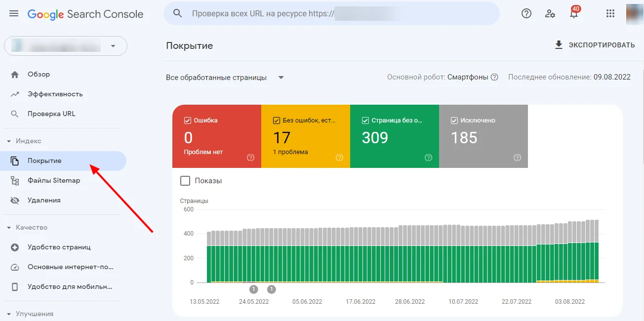
Task: Open Файлы Sitemap in sidebar
Action: click(x=53, y=181)
